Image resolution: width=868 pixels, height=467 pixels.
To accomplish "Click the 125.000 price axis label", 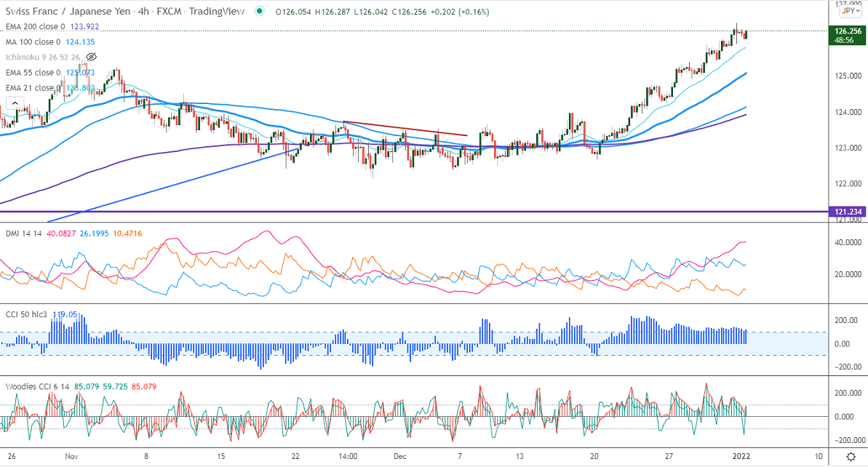I will point(848,76).
